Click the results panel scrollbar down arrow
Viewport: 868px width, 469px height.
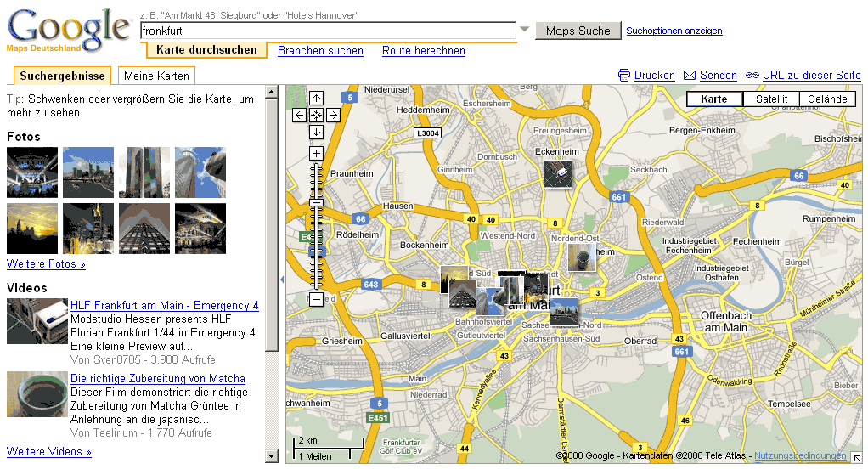[x=271, y=457]
